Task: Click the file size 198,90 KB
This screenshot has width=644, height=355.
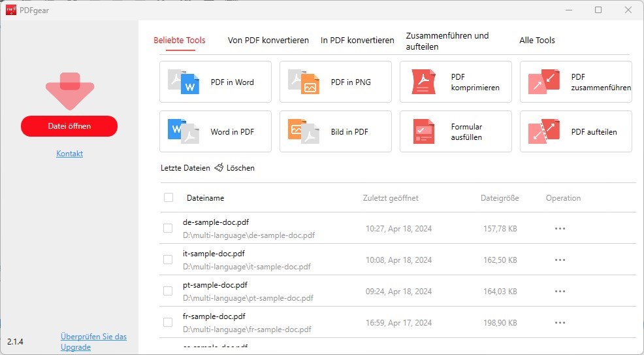Action: coord(500,322)
